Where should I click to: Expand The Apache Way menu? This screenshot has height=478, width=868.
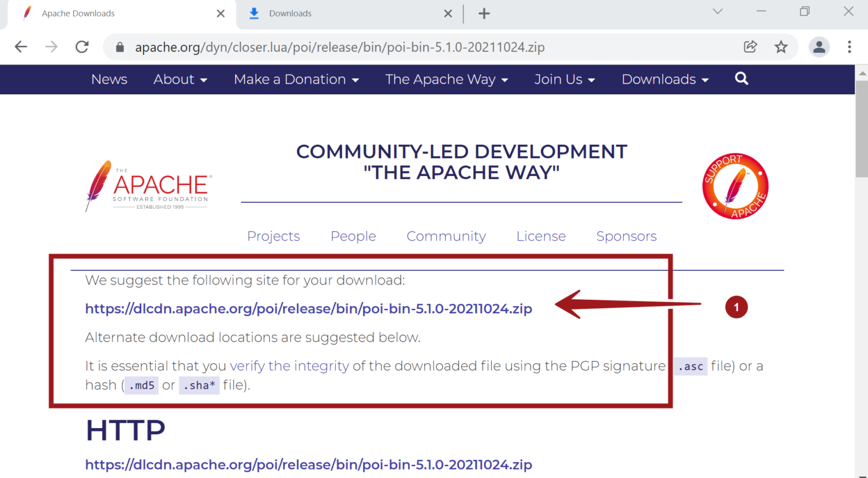tap(446, 80)
